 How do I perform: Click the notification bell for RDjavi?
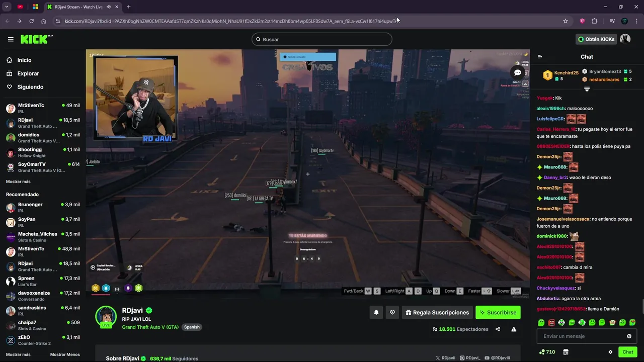(x=376, y=312)
